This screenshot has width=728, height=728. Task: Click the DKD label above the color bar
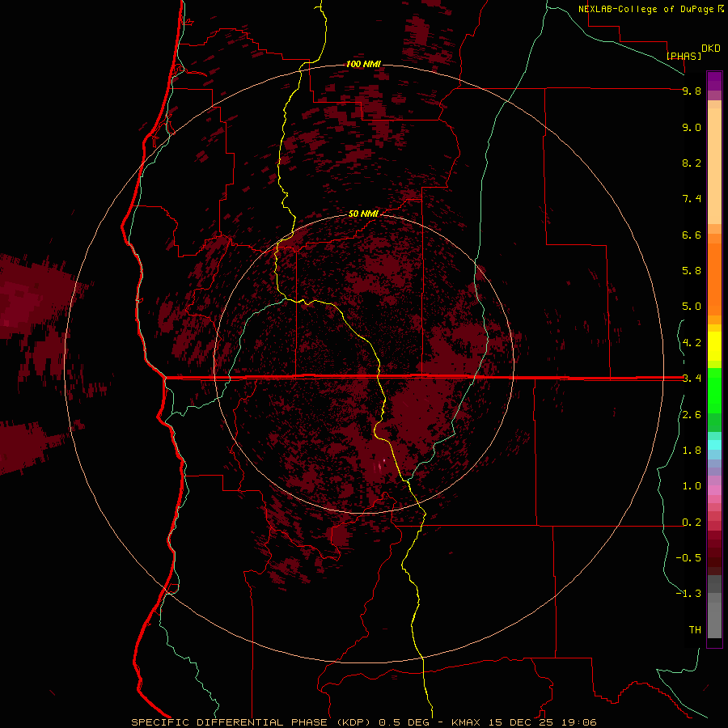[x=711, y=49]
